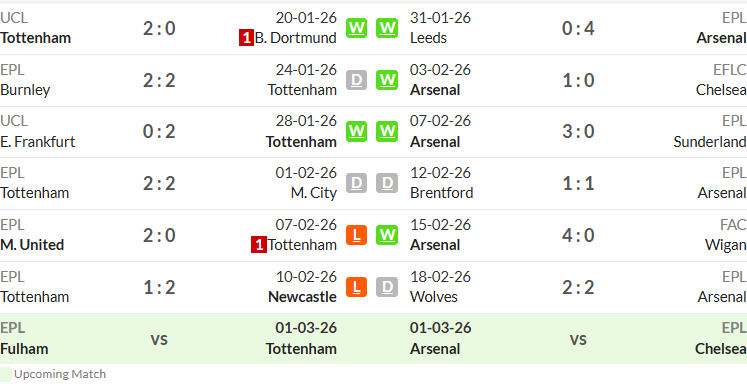
Task: Select the Sunderland team name
Action: 710,142
